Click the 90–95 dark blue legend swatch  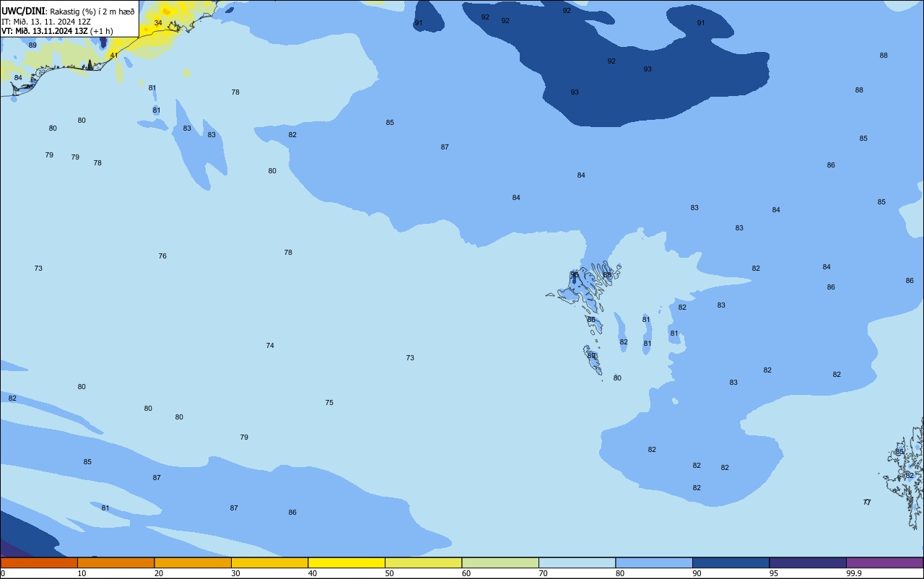coord(731,562)
